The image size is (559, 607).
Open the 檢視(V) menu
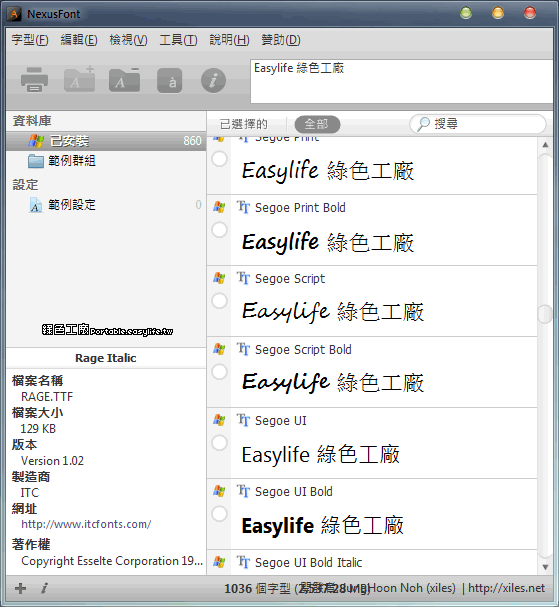[128, 40]
